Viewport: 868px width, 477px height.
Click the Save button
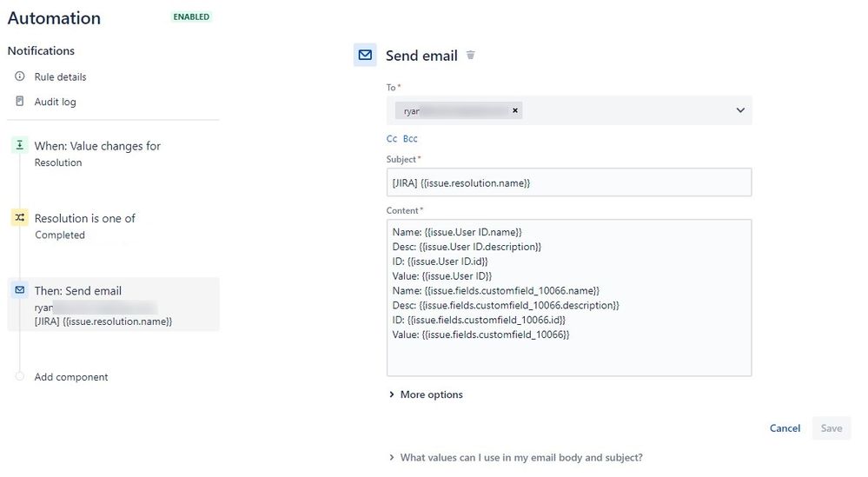point(832,428)
